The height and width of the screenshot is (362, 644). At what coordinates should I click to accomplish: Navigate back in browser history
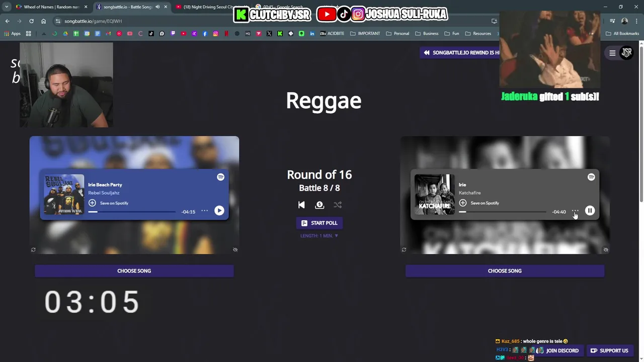[7, 21]
